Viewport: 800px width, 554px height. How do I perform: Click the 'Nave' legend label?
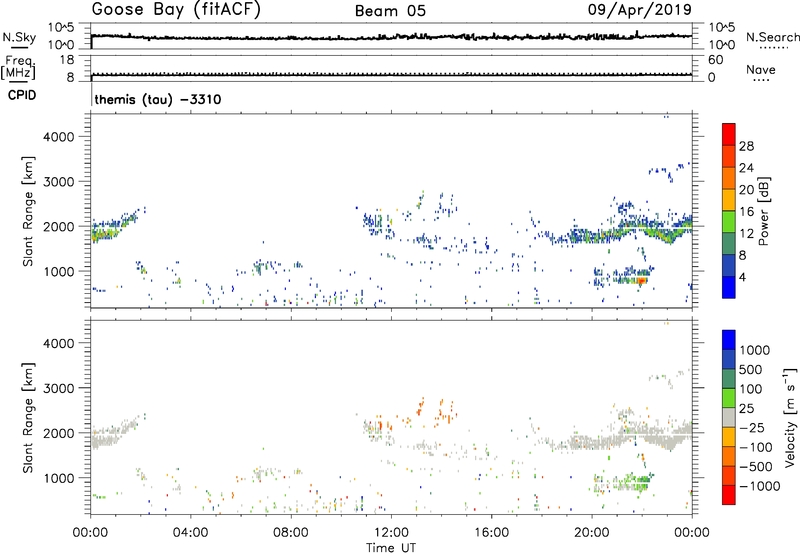coord(761,70)
